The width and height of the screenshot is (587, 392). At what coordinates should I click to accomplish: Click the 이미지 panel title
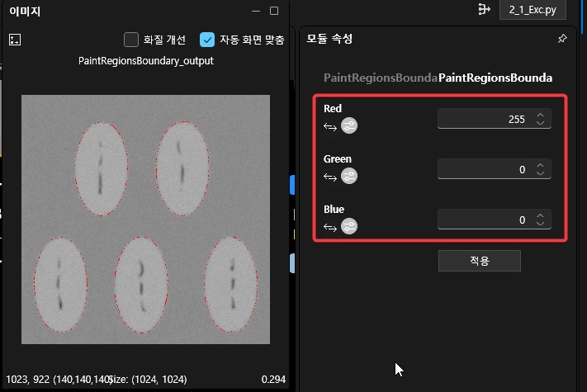pos(25,11)
